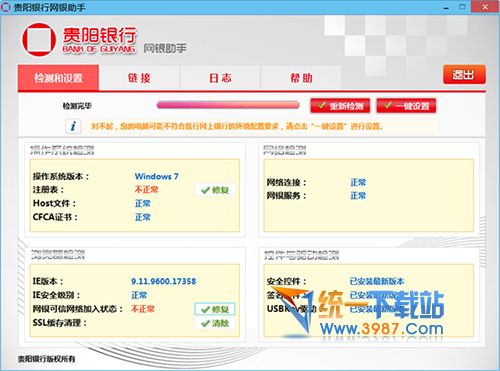Clear the SSL cache with 清除
The image size is (500, 371).
tap(215, 323)
